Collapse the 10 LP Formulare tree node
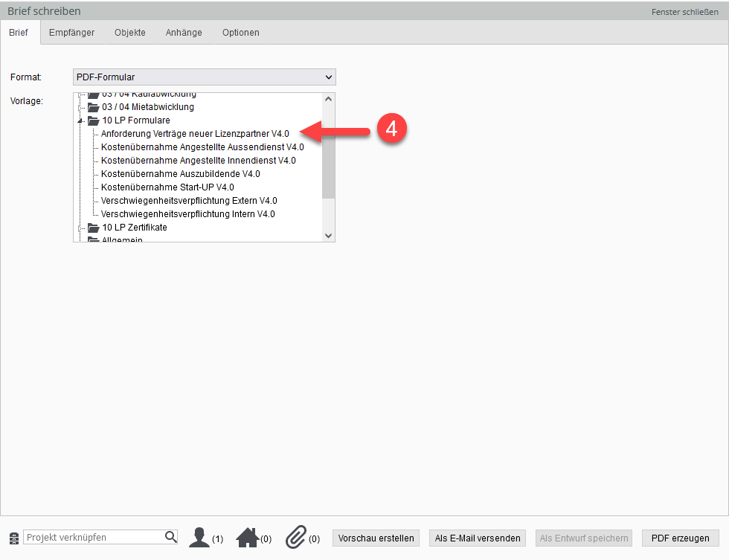729x560 pixels. pos(80,120)
